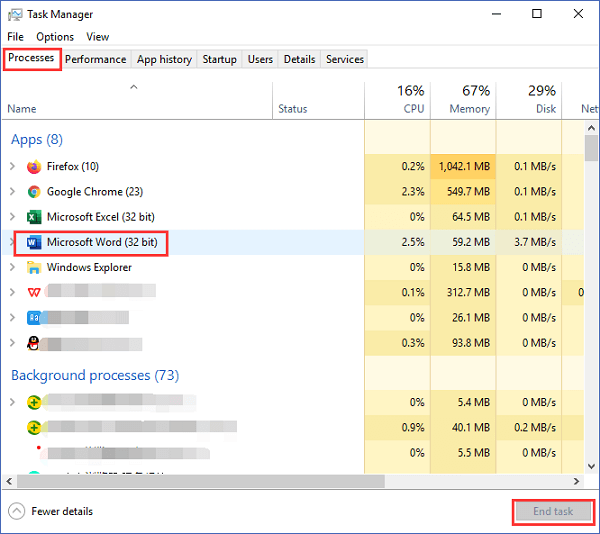Click the QQ penguin icon
Screen dimensions: 600x534
click(34, 343)
